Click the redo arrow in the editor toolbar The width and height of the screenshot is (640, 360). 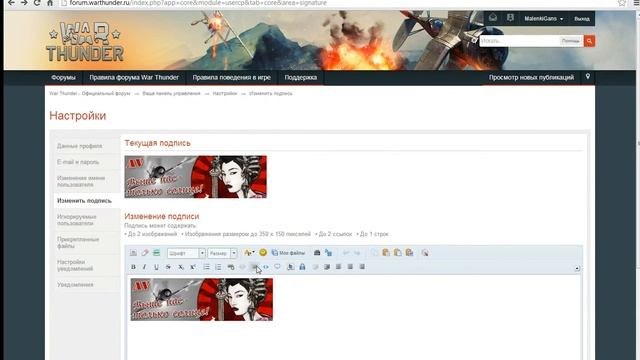pyautogui.click(x=357, y=253)
